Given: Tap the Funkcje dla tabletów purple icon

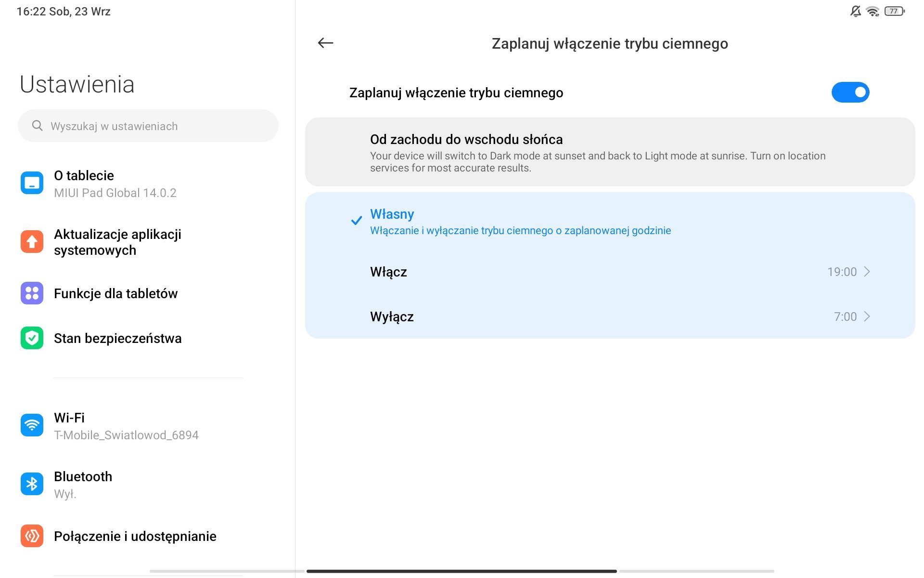Looking at the screenshot, I should [32, 293].
